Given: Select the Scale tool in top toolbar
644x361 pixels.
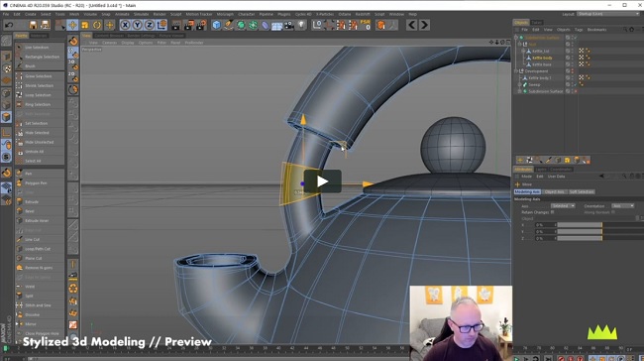Looking at the screenshot, I should (84, 25).
